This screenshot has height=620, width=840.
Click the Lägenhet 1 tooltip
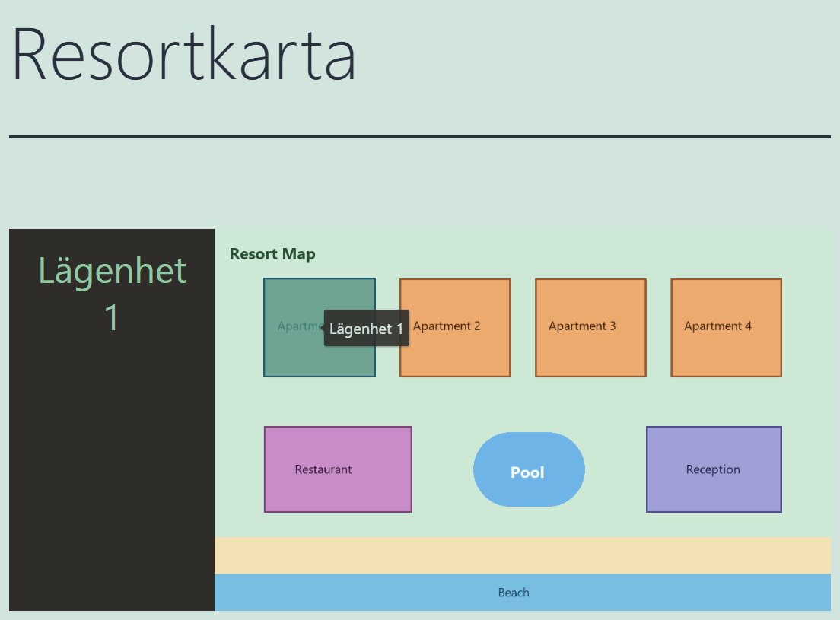tap(367, 328)
